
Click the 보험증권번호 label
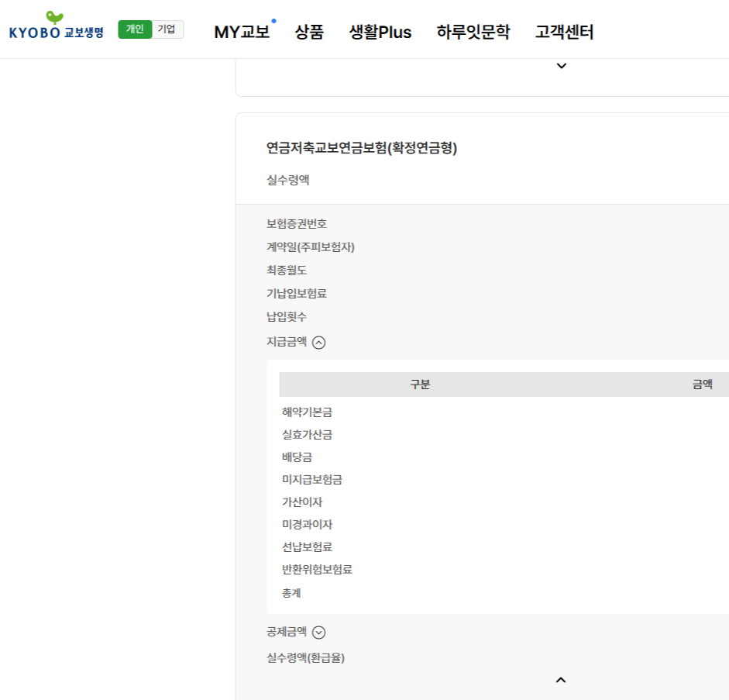pos(297,224)
